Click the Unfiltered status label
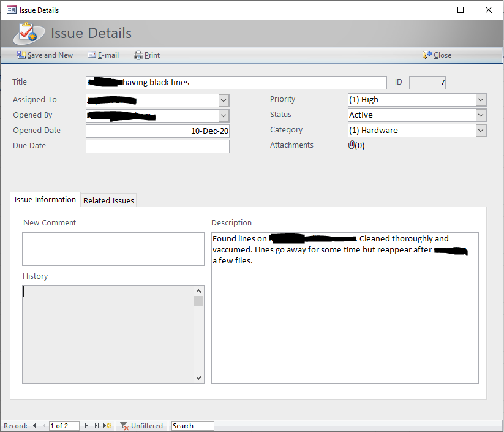This screenshot has width=504, height=432. (147, 426)
